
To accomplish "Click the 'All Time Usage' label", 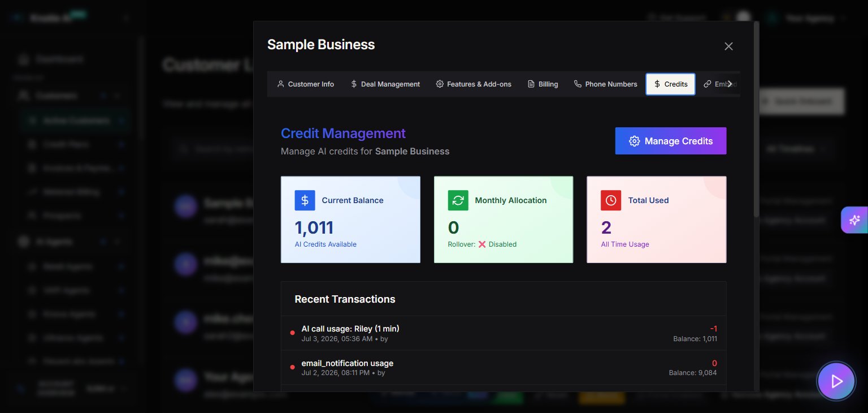I will pyautogui.click(x=625, y=244).
